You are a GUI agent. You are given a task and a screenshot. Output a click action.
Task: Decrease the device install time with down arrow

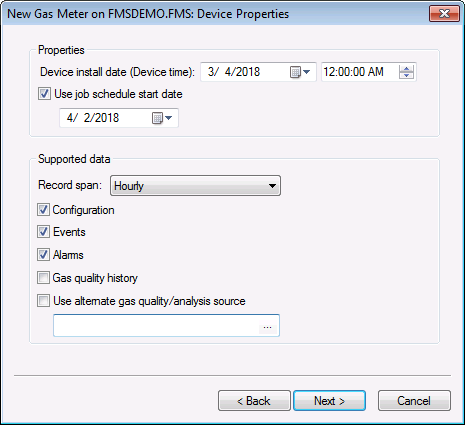click(x=406, y=76)
